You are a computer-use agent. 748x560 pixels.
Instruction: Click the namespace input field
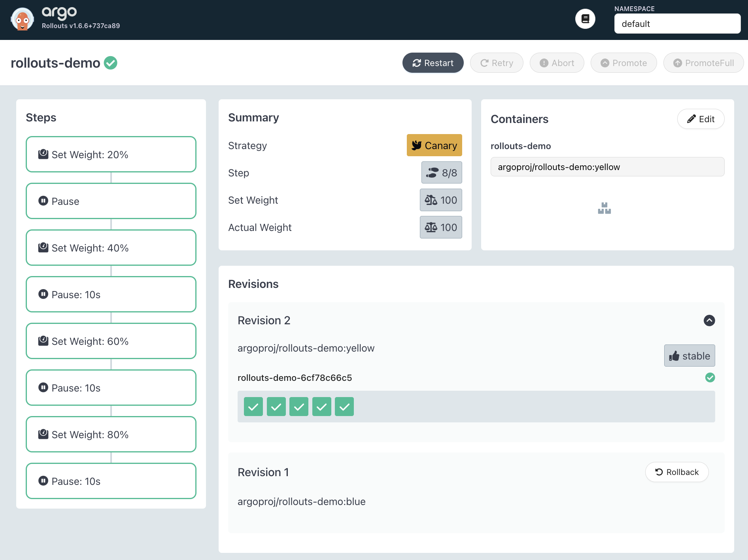[x=677, y=24]
